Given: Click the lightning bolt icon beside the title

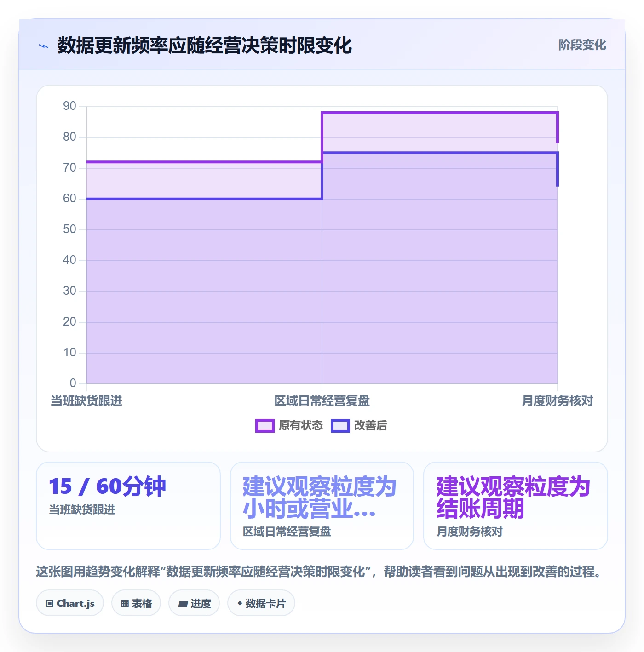Looking at the screenshot, I should tap(44, 46).
